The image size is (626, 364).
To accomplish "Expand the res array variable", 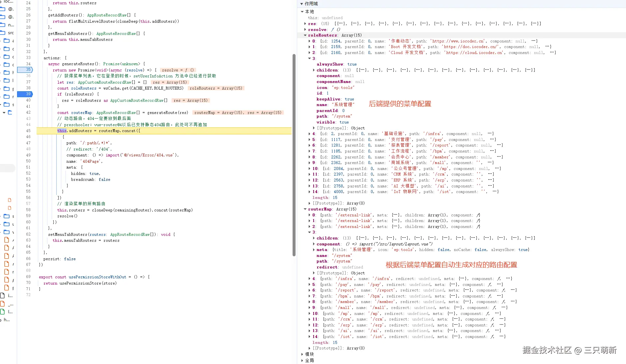I will pos(305,24).
